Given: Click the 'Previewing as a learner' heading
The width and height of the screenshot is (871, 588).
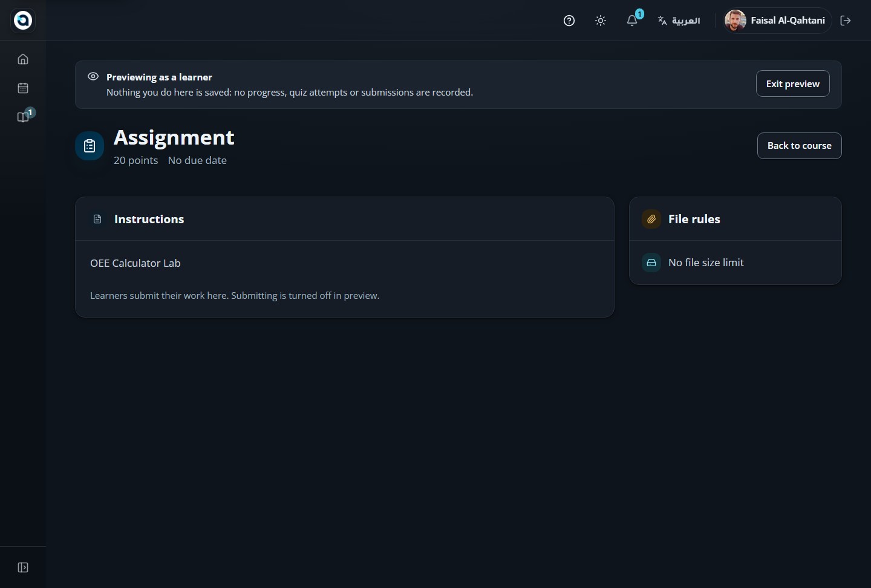Looking at the screenshot, I should (159, 77).
